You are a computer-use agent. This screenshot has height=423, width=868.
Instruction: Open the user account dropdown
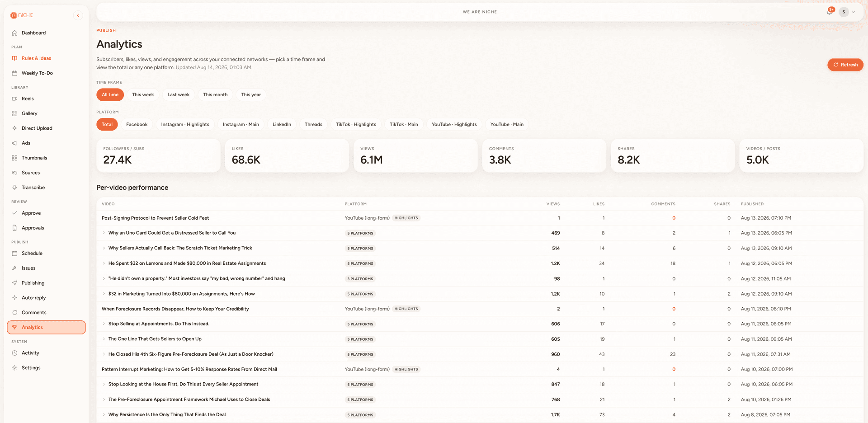point(847,12)
